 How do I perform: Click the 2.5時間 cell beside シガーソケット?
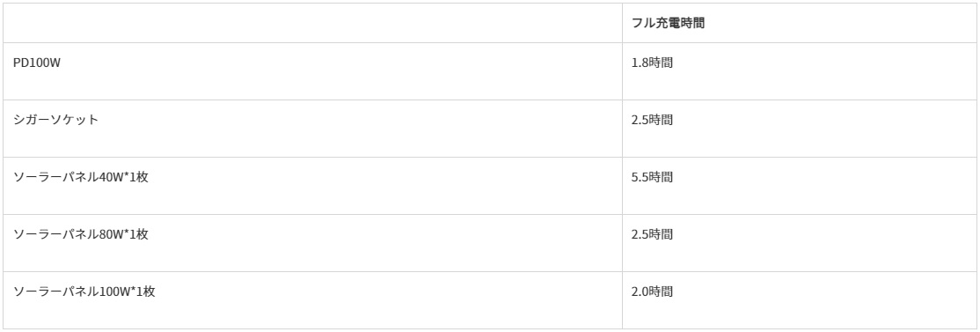652,120
